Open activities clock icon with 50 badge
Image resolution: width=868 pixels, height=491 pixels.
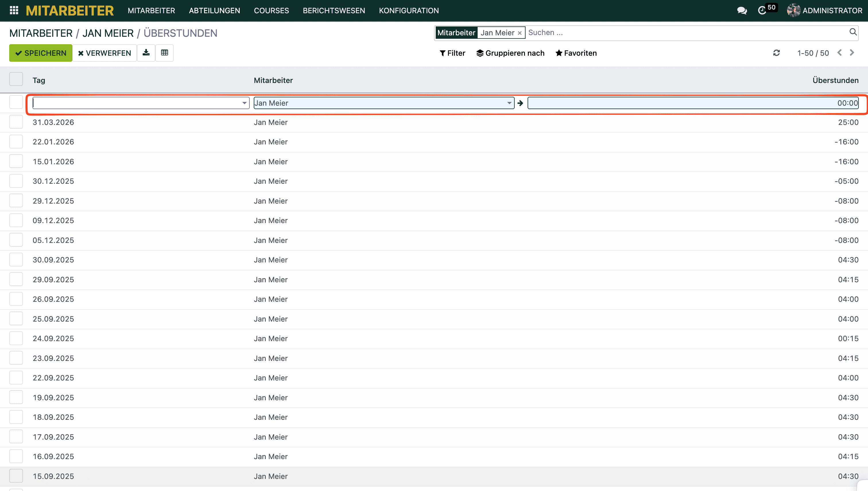(762, 10)
